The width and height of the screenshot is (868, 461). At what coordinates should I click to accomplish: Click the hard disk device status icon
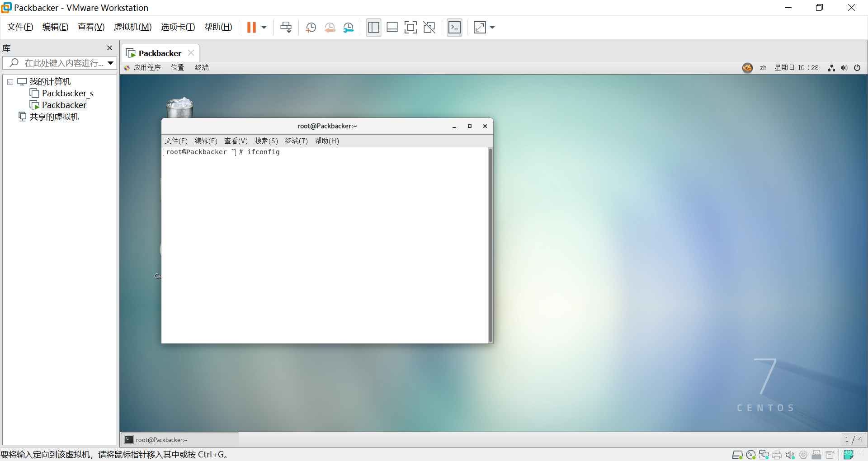tap(737, 455)
